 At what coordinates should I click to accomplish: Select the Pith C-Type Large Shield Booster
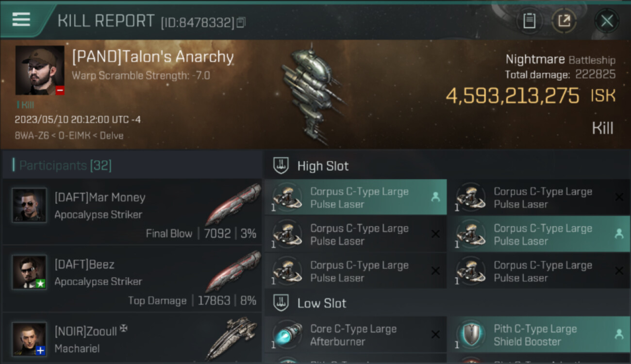click(x=539, y=335)
